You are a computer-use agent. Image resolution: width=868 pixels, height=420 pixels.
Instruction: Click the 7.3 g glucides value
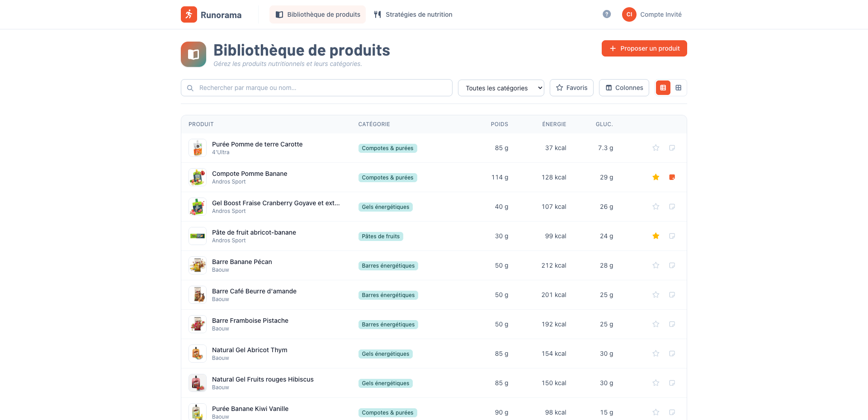click(x=606, y=148)
